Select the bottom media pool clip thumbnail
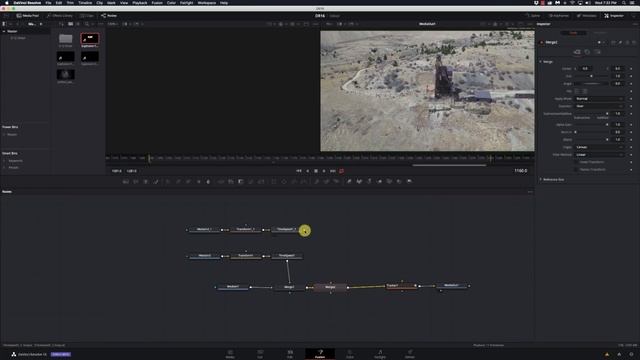The height and width of the screenshot is (360, 640). (x=65, y=74)
